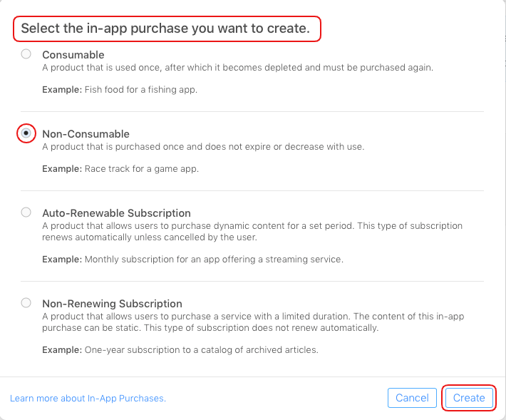The image size is (506, 420).
Task: Pick the Non-Renewing Subscription radio button
Action: [x=26, y=302]
